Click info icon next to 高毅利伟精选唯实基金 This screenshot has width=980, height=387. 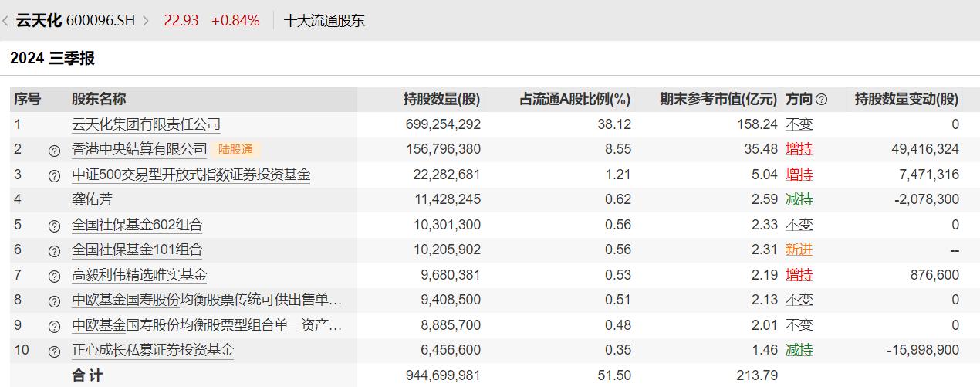coord(54,276)
